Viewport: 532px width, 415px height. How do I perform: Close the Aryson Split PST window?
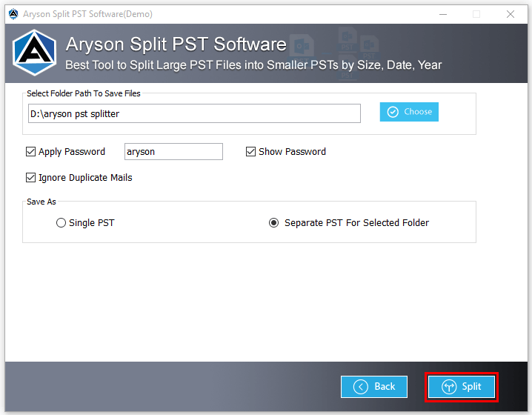coord(511,14)
